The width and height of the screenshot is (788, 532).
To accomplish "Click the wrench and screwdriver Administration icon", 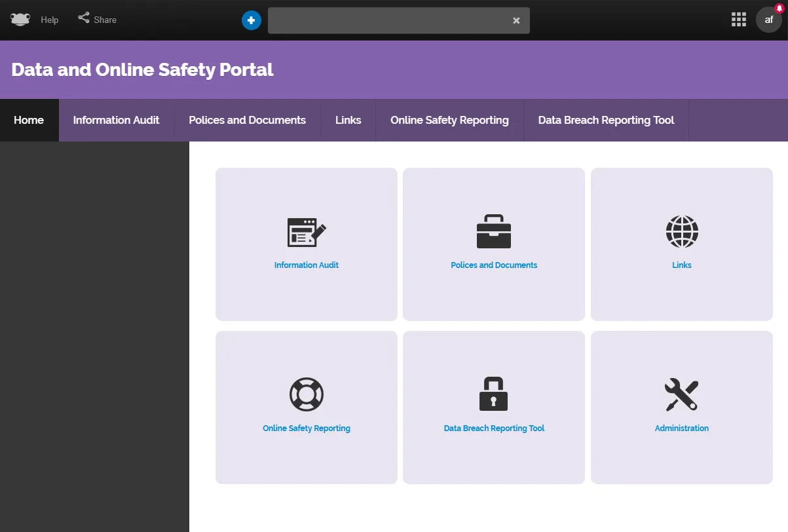I will [x=682, y=394].
